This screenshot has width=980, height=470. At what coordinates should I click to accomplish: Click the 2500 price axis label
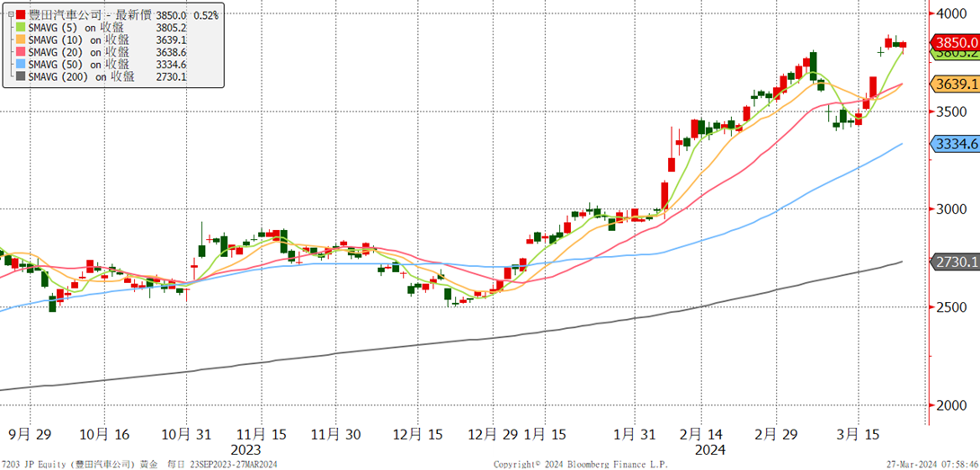(953, 306)
